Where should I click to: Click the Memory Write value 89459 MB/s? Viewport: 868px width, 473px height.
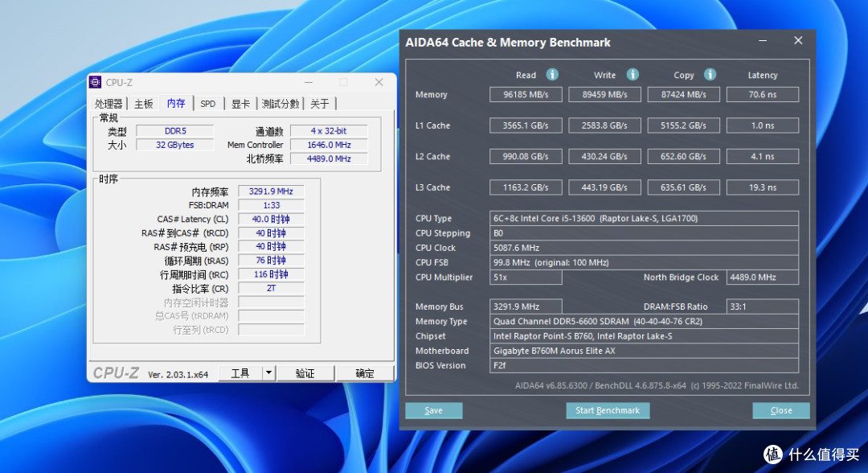pyautogui.click(x=605, y=95)
